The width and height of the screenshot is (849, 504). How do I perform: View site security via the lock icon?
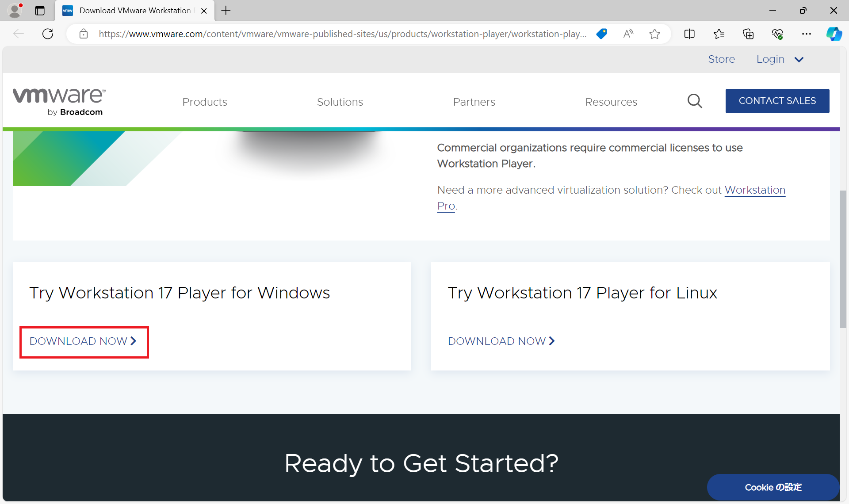84,34
